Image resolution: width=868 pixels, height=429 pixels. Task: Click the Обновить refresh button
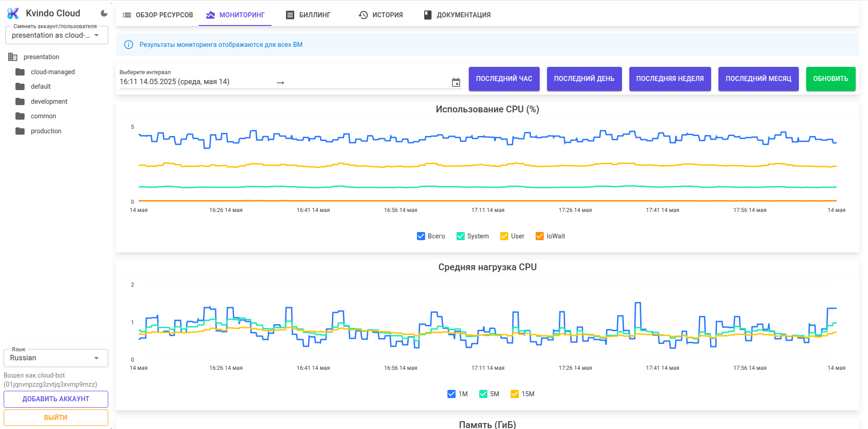[x=831, y=79]
